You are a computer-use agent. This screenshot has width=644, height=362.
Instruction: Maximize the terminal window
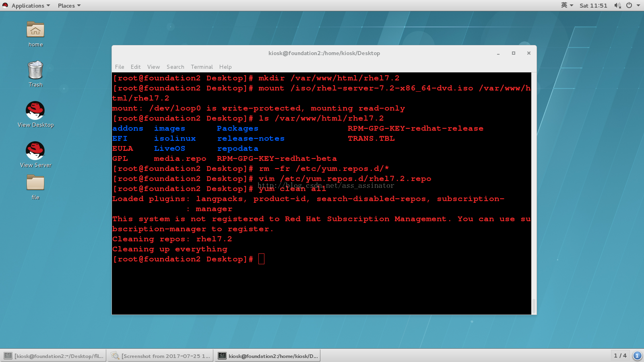pos(514,53)
